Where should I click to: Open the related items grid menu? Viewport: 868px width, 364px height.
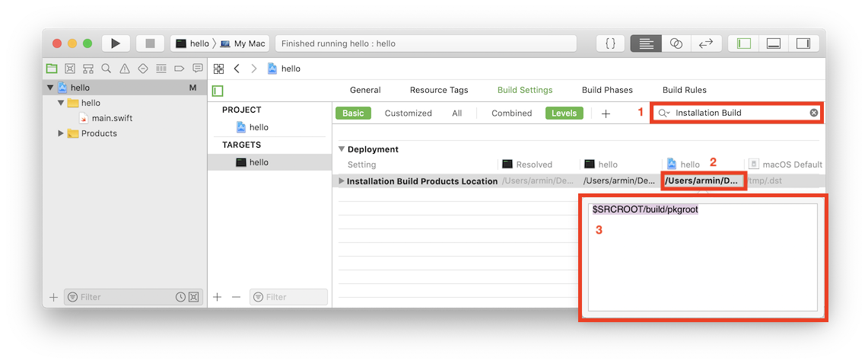click(x=218, y=69)
